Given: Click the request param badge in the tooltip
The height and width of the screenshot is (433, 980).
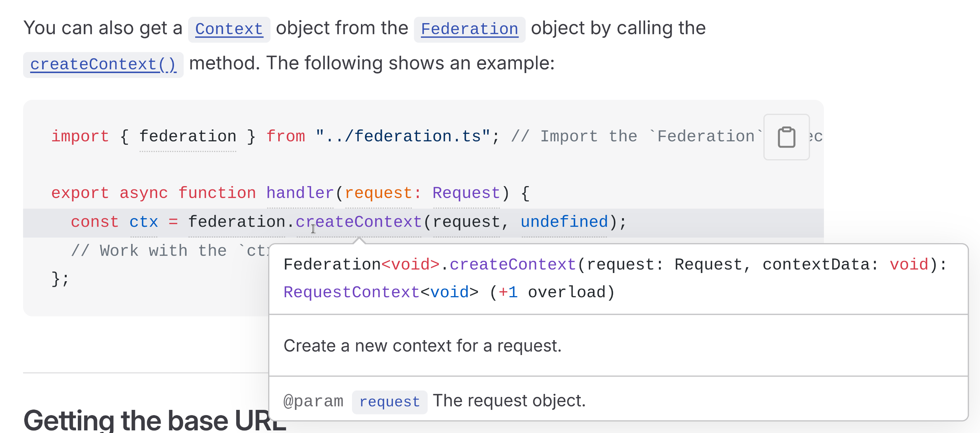Looking at the screenshot, I should 389,402.
